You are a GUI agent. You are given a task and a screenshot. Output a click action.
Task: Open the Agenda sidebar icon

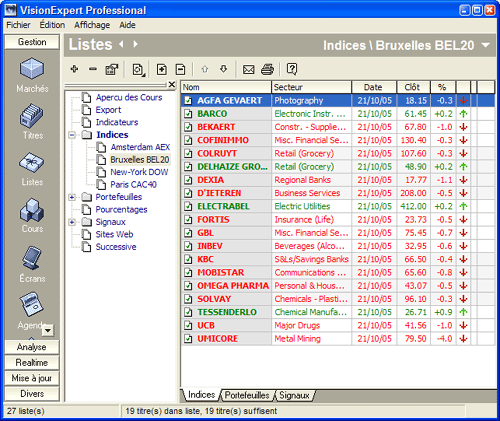[31, 304]
